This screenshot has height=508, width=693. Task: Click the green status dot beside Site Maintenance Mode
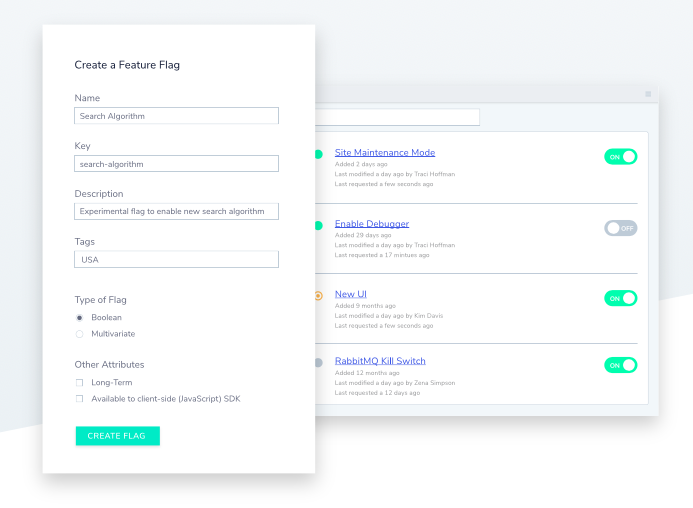pos(319,155)
